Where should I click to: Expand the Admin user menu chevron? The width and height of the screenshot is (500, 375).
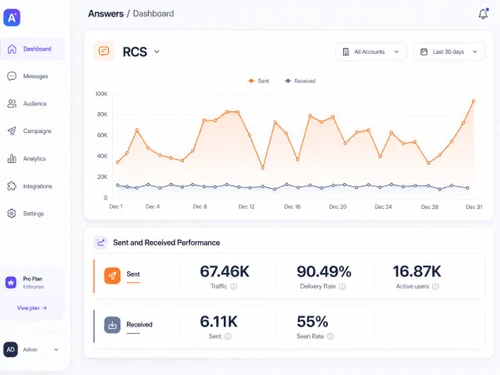click(56, 349)
